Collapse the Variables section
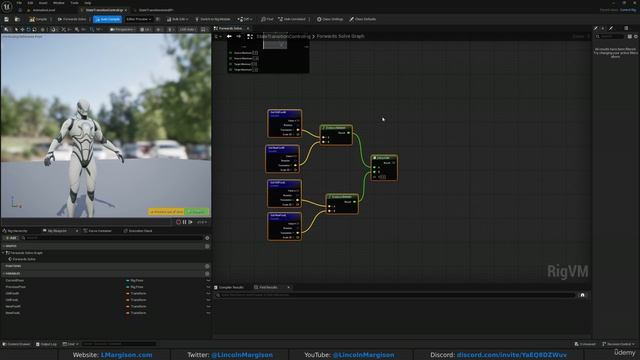640x360 pixels. [4, 273]
